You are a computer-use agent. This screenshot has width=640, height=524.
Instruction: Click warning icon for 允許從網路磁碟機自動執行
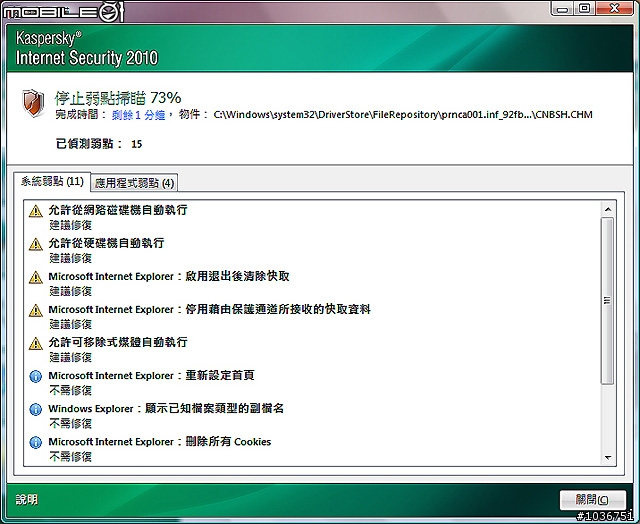pos(36,211)
